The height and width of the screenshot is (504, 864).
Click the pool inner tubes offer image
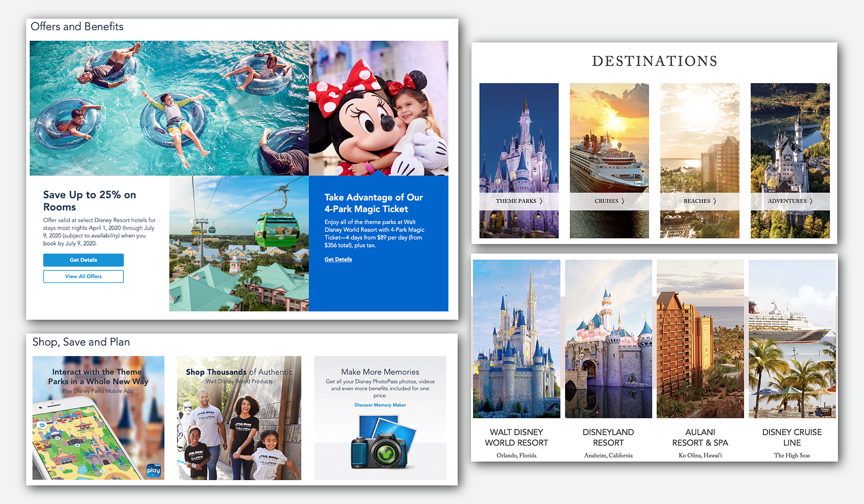coord(169,108)
